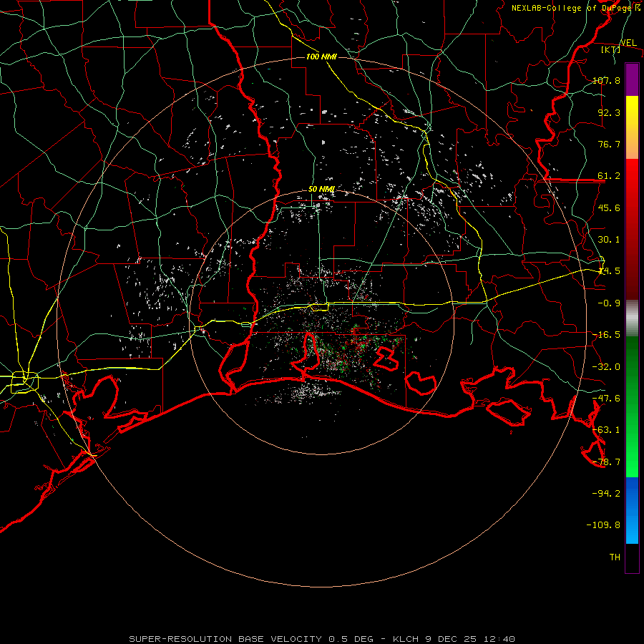
Task: Click the -32.0 scale value
Action: click(x=606, y=367)
